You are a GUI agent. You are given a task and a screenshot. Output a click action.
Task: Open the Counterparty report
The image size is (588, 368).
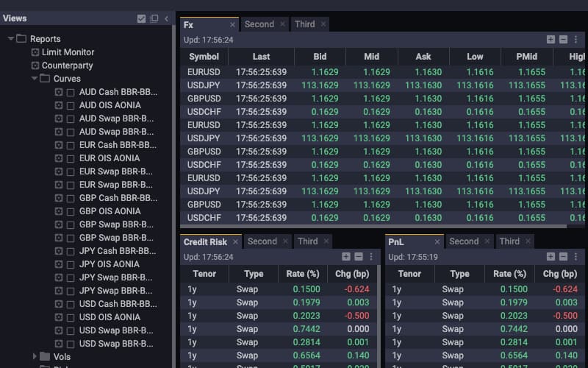(67, 66)
